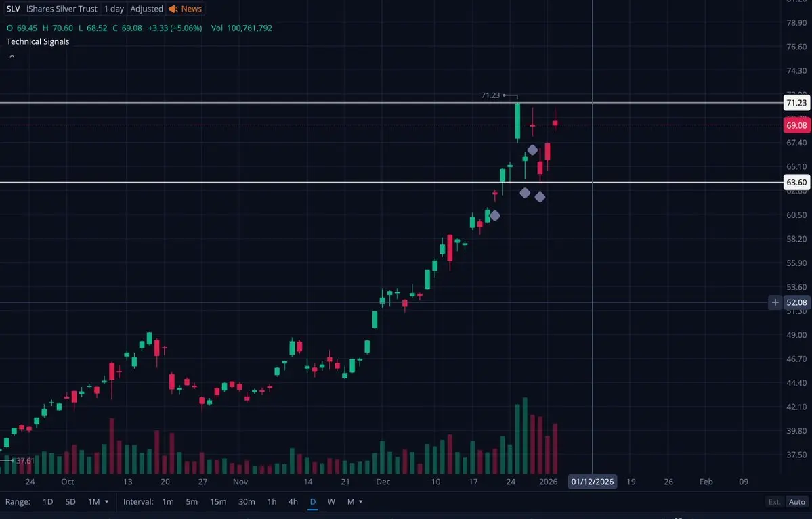Select the lowest diamond signal marker near 60.50
Viewport: 812px width, 519px height.
click(494, 216)
